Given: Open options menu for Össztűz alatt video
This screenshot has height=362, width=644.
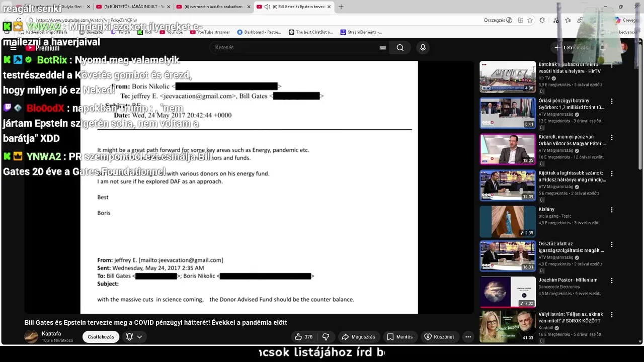Looking at the screenshot, I should click(612, 244).
